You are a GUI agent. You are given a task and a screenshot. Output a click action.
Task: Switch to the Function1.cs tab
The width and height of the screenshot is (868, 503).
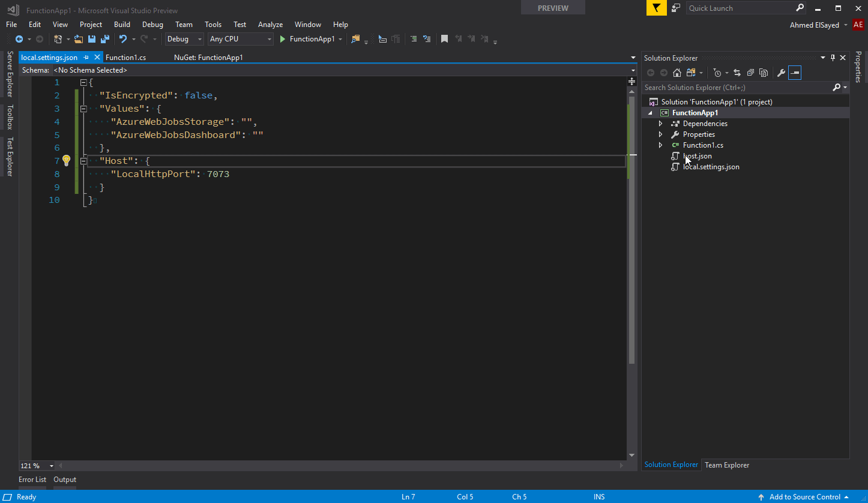click(125, 58)
